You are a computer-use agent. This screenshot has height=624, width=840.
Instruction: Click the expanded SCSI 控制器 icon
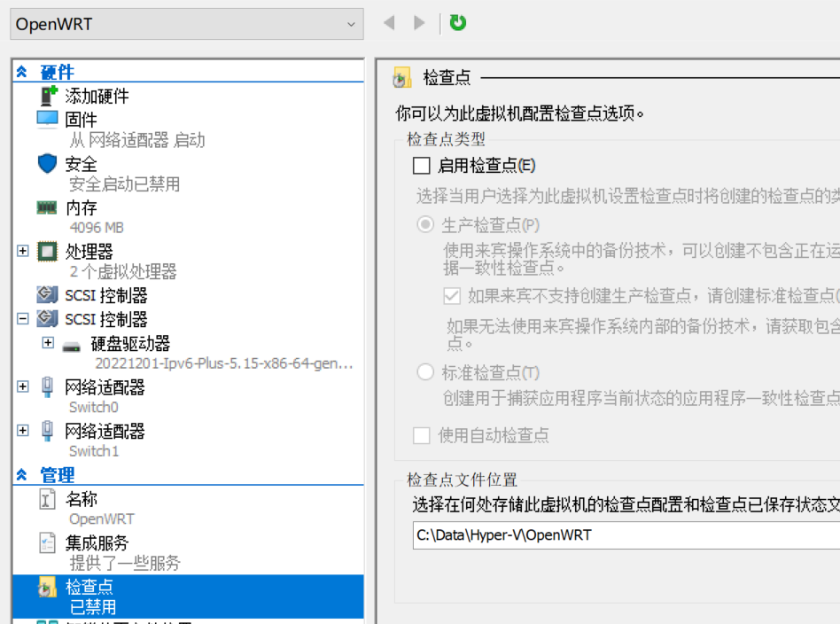tap(47, 318)
